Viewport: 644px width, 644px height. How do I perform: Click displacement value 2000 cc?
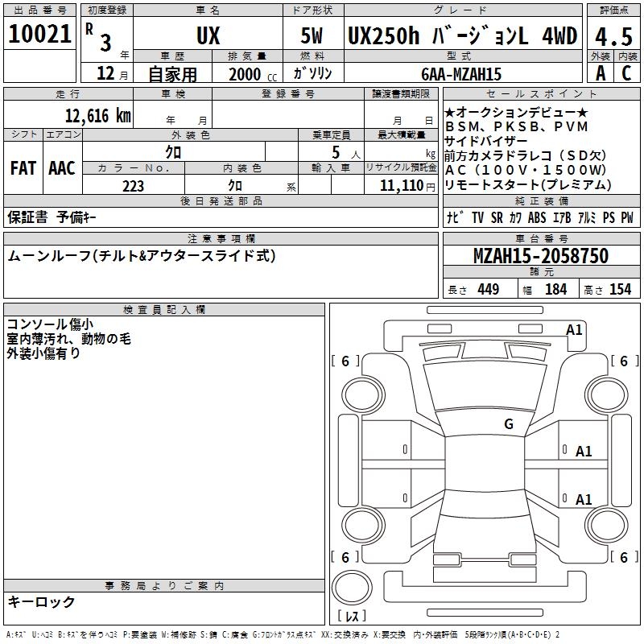[253, 74]
